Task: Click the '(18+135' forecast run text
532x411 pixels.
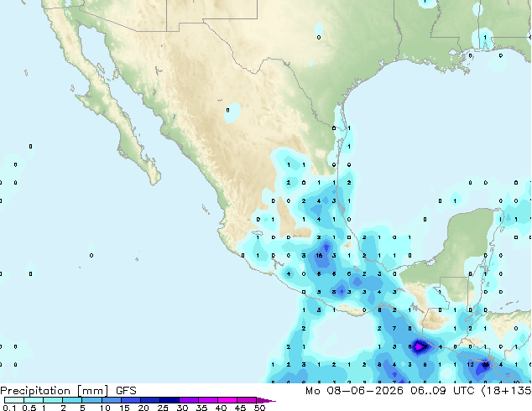Action: click(x=506, y=391)
